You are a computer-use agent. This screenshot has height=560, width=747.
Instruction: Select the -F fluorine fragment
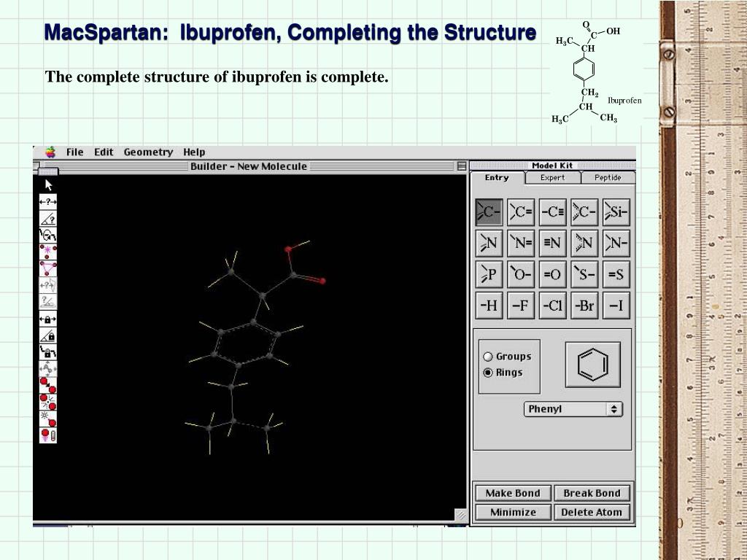click(x=521, y=306)
